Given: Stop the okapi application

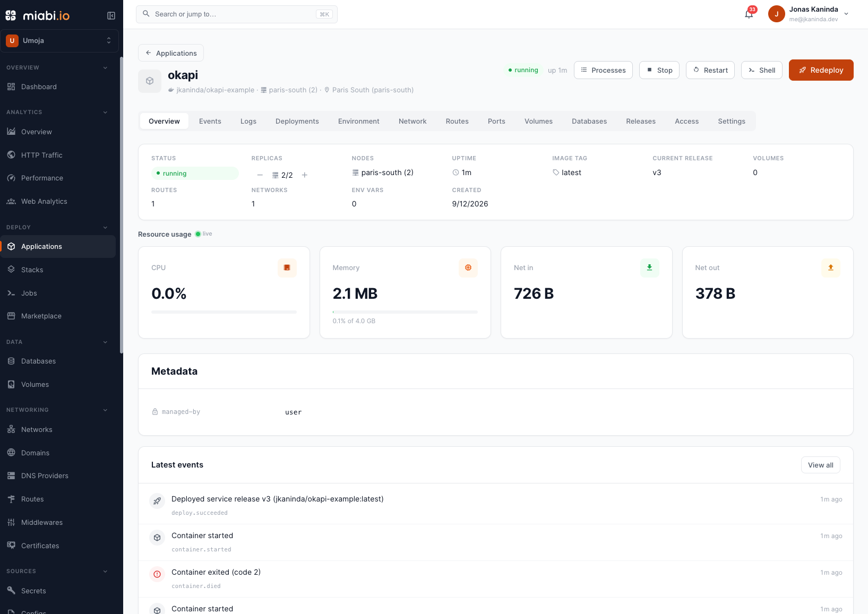Looking at the screenshot, I should (x=659, y=70).
